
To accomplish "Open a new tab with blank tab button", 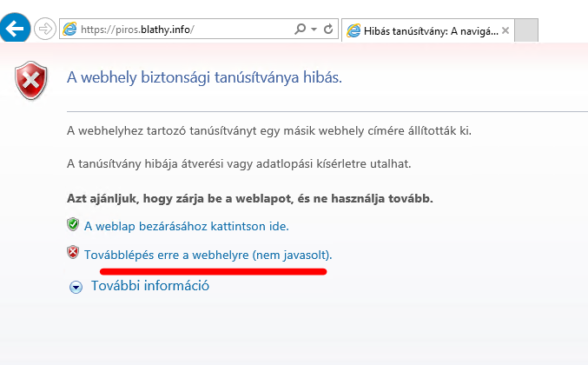I will point(526,30).
